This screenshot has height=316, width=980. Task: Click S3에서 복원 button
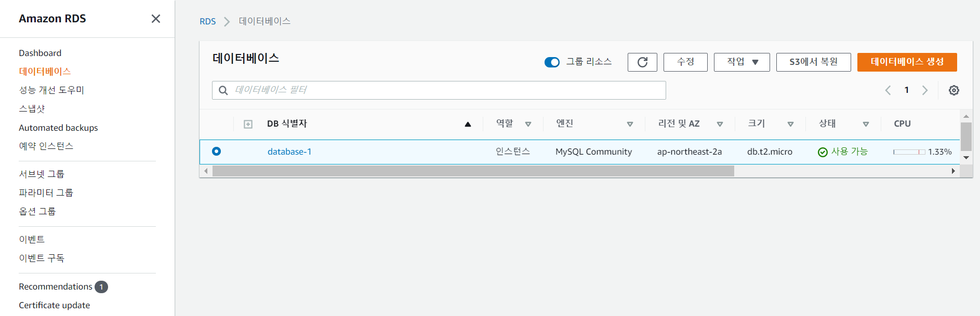(x=813, y=62)
